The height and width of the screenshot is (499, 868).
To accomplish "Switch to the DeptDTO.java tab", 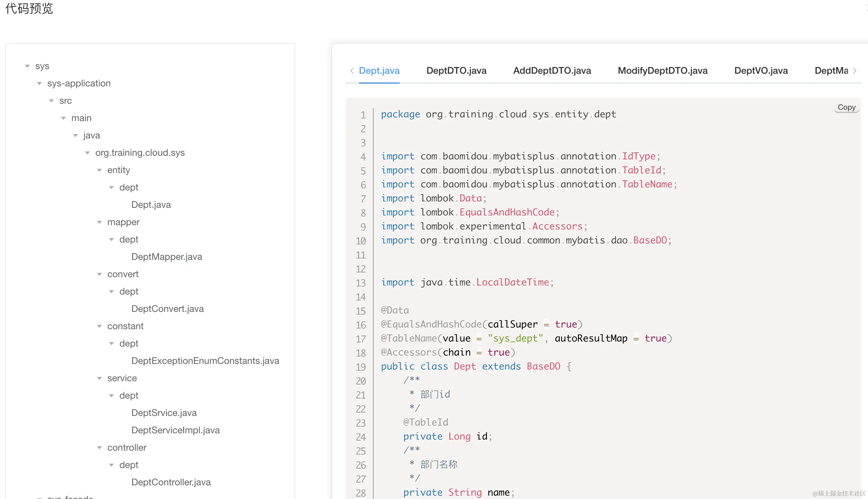I will 456,71.
